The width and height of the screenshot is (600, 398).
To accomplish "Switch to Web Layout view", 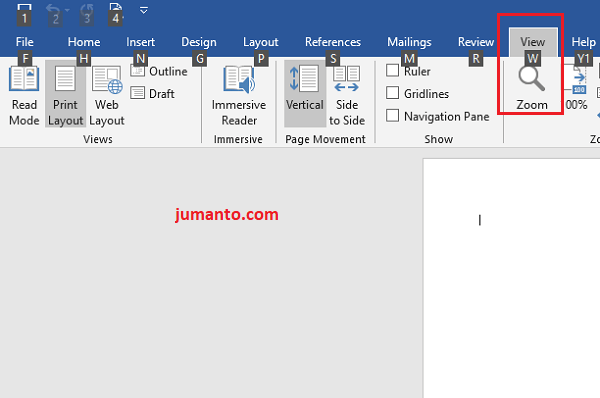I will pos(107,95).
